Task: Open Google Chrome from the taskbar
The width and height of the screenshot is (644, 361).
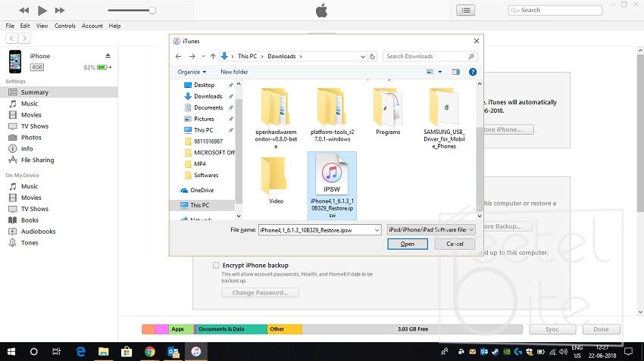Action: pyautogui.click(x=150, y=352)
